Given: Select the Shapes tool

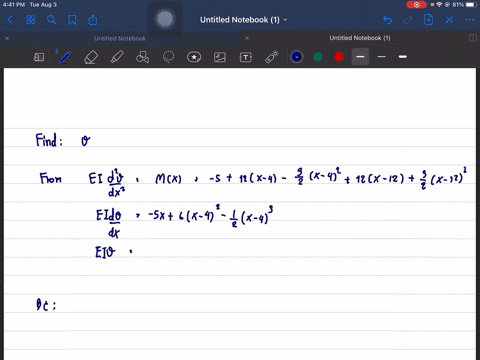Looking at the screenshot, I should pyautogui.click(x=142, y=57).
